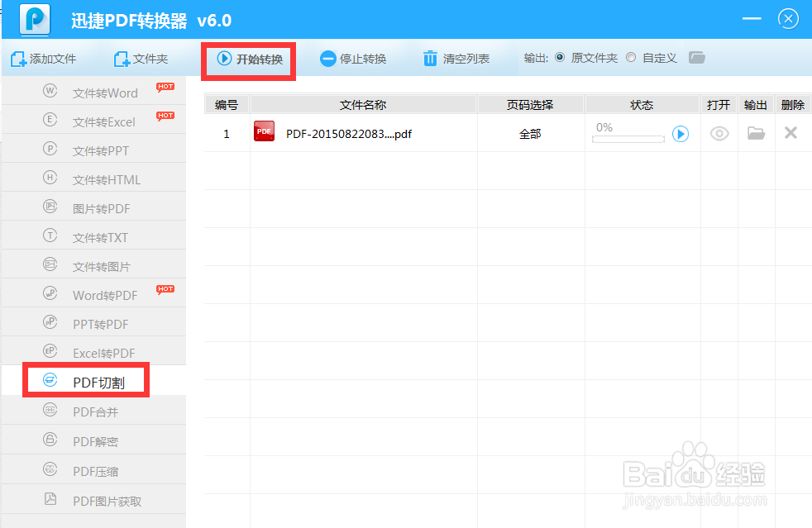This screenshot has width=812, height=528.
Task: Click the app logo P icon
Action: [x=35, y=19]
